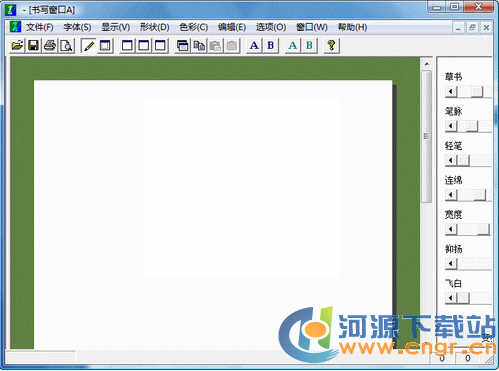Click the middle of three blank window icons
Image resolution: width=499 pixels, height=371 pixels.
pyautogui.click(x=144, y=45)
